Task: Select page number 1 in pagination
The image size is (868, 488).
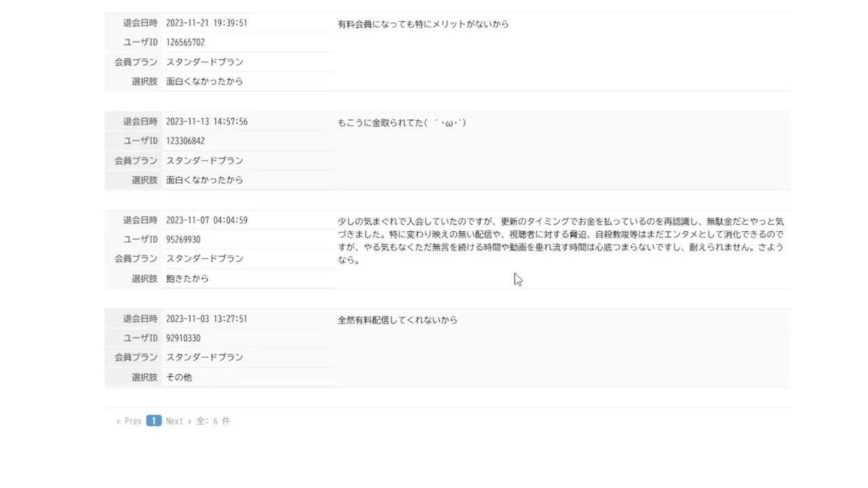Action: tap(154, 421)
